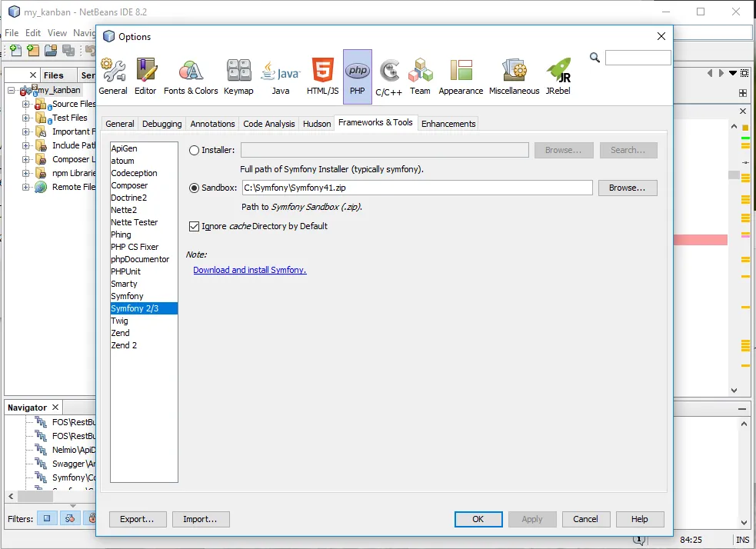Select Doctrine2 in the frameworks list
756x549 pixels.
coord(144,198)
